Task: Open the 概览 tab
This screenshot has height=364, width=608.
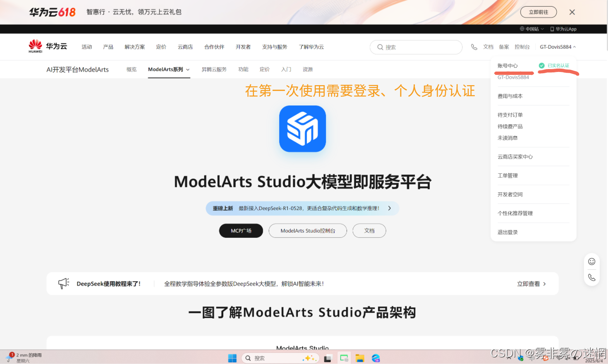Action: 132,69
